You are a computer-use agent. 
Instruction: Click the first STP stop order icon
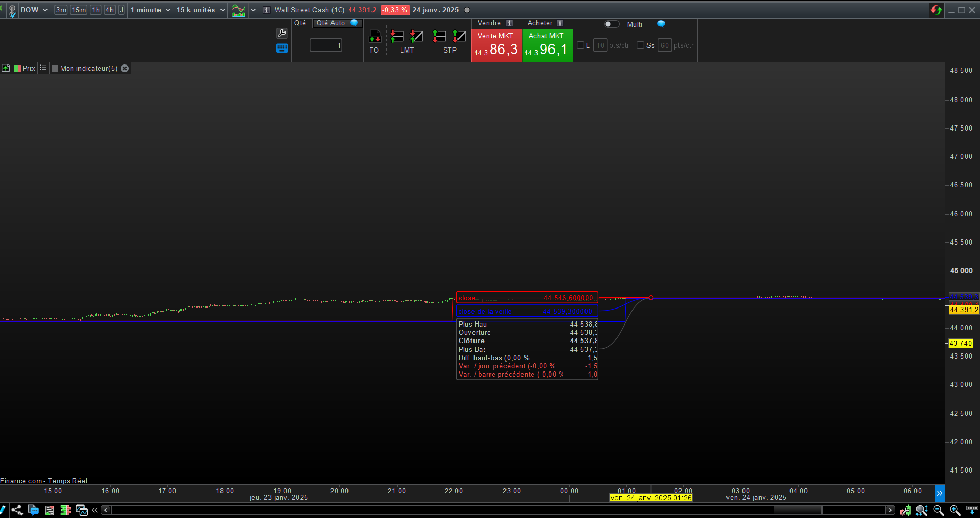(x=439, y=37)
